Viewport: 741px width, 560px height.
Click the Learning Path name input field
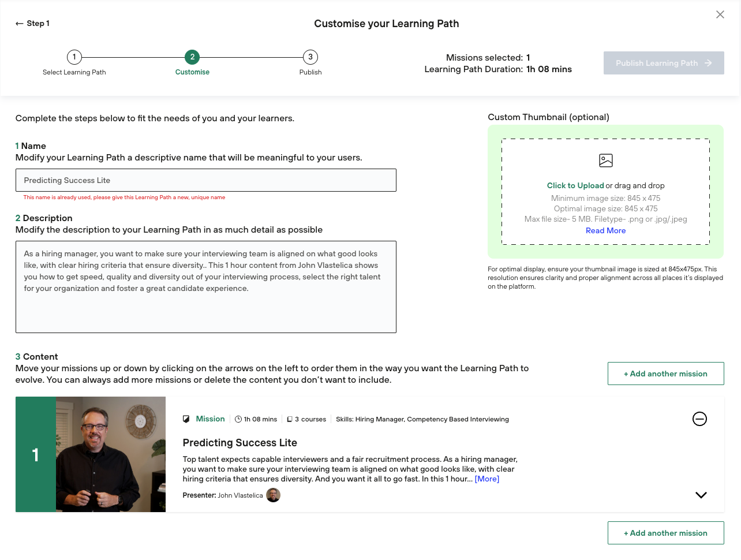coord(206,180)
